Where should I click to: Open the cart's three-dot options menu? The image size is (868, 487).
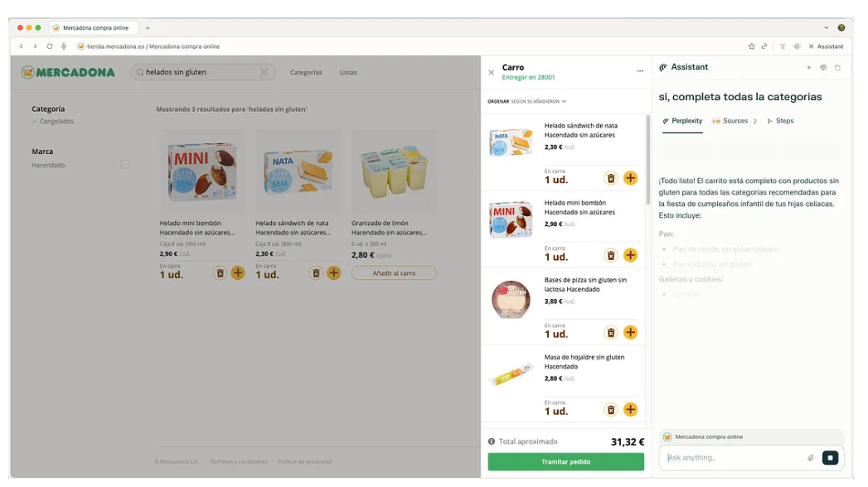click(640, 71)
